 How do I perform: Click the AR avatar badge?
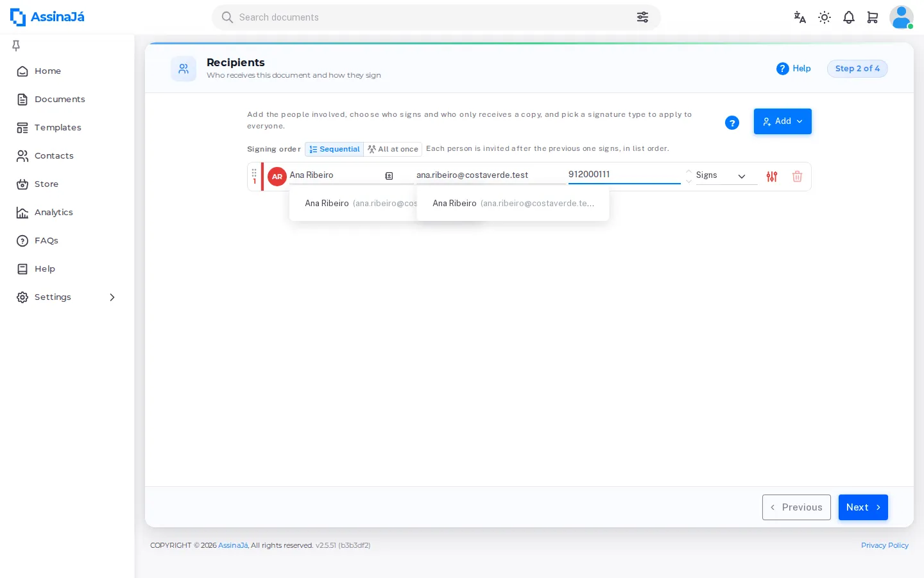pyautogui.click(x=277, y=177)
